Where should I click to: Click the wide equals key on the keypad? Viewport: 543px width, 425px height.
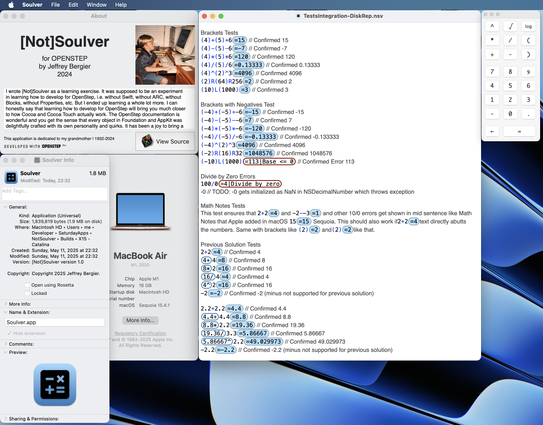[x=519, y=131]
